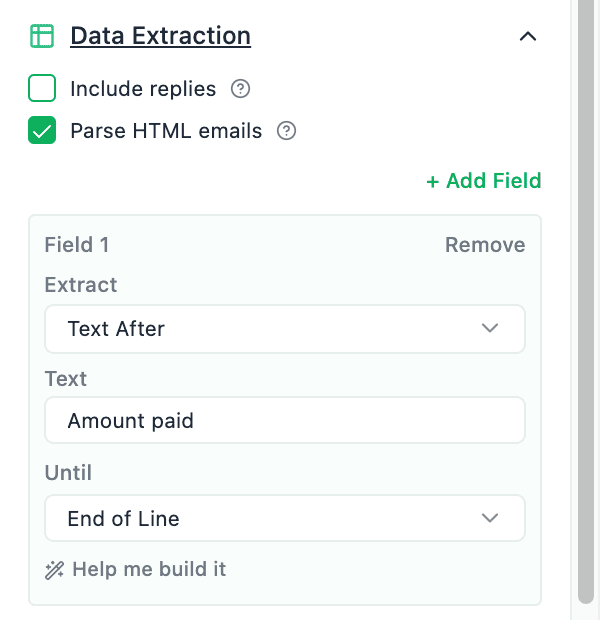Open help for Parse HTML emails

[x=286, y=130]
